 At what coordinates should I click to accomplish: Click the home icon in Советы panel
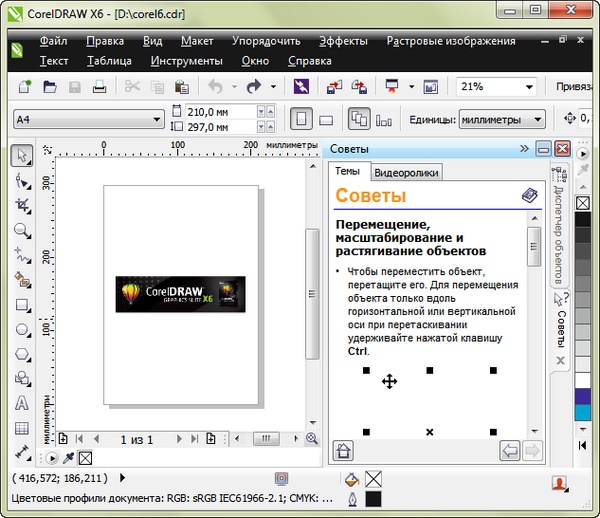pyautogui.click(x=343, y=450)
